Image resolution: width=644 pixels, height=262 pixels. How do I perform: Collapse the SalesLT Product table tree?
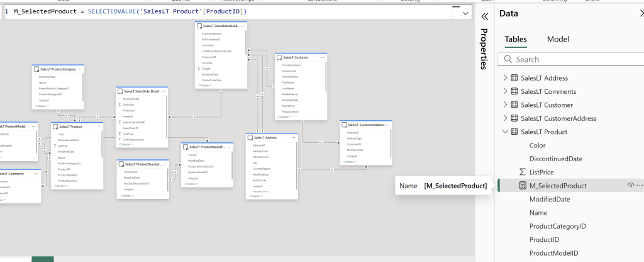504,132
